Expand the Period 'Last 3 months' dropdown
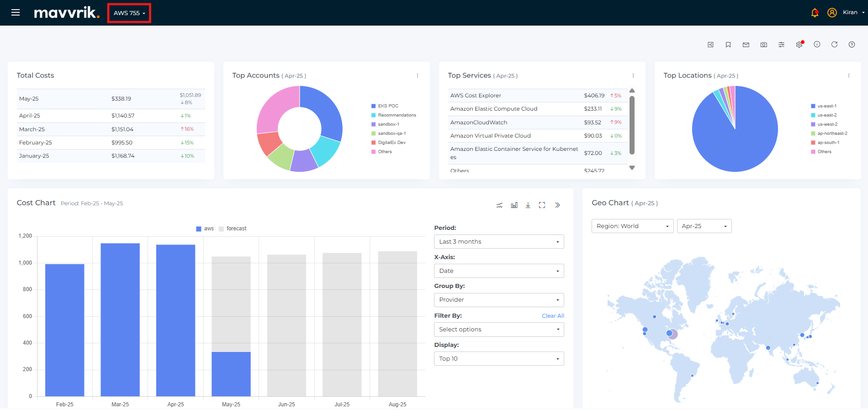This screenshot has width=868, height=410. tap(499, 242)
